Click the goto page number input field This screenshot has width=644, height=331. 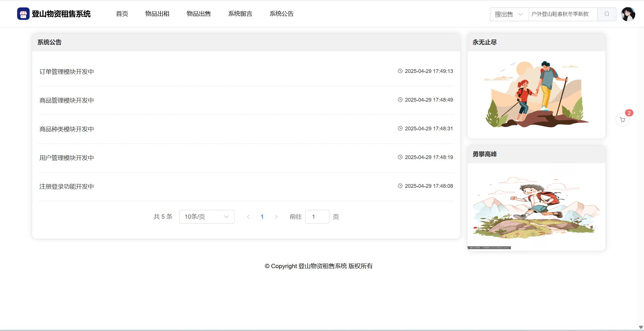click(x=317, y=217)
